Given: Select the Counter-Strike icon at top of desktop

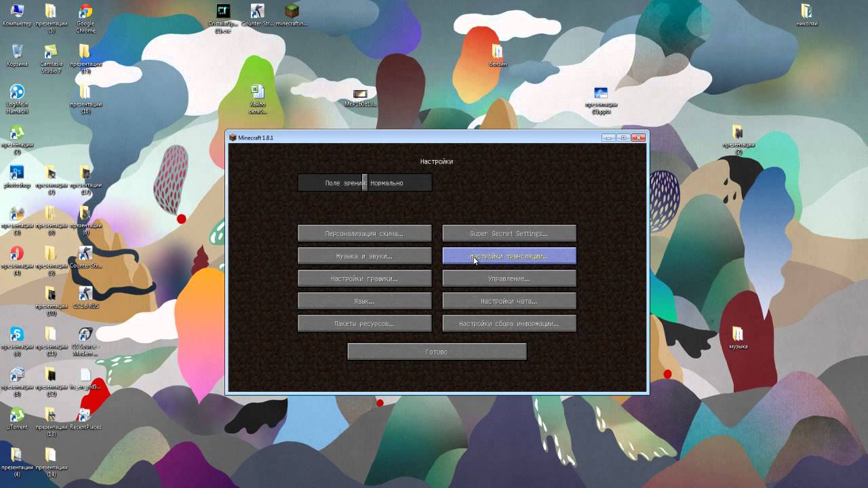Looking at the screenshot, I should pos(258,15).
